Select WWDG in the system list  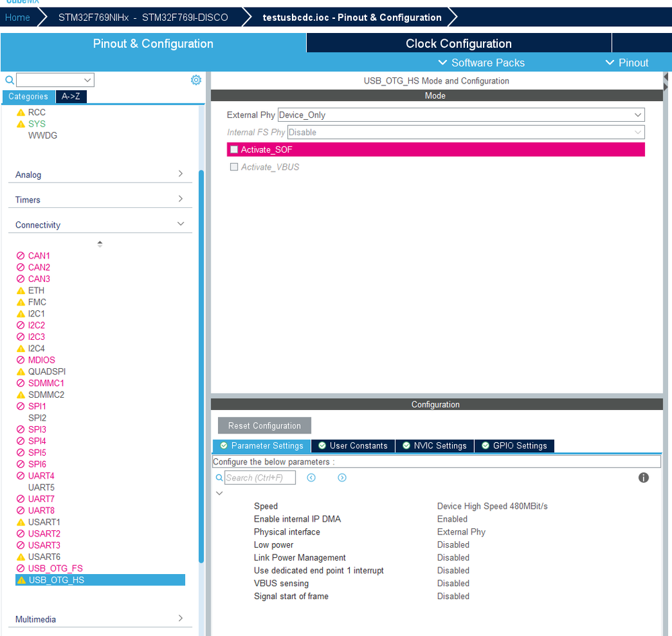click(42, 135)
